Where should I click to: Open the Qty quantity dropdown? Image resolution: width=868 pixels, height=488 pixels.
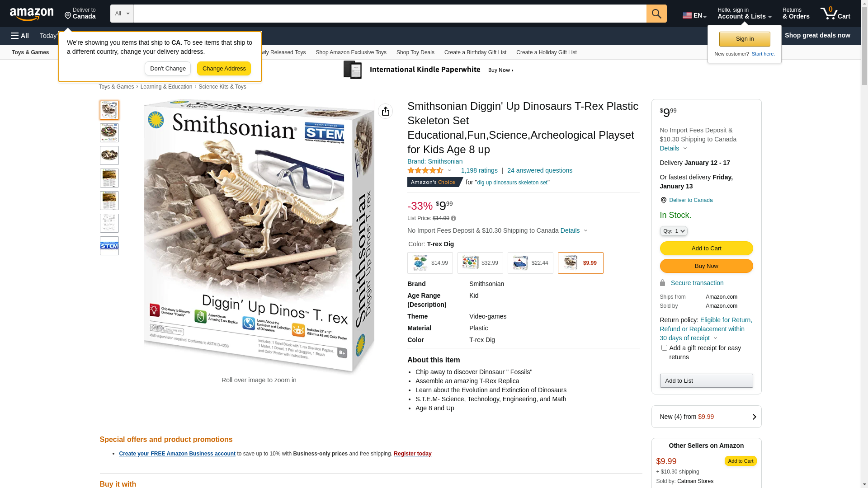click(x=674, y=231)
